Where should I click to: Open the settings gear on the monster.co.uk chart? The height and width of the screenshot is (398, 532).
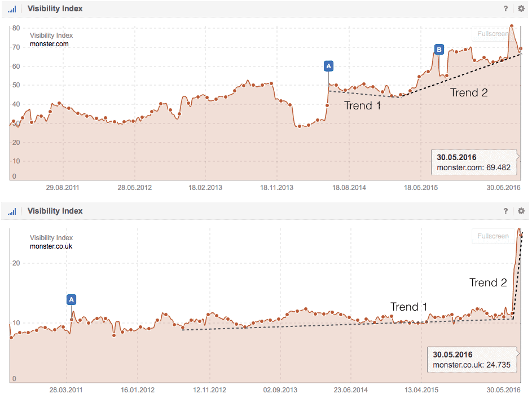point(521,211)
